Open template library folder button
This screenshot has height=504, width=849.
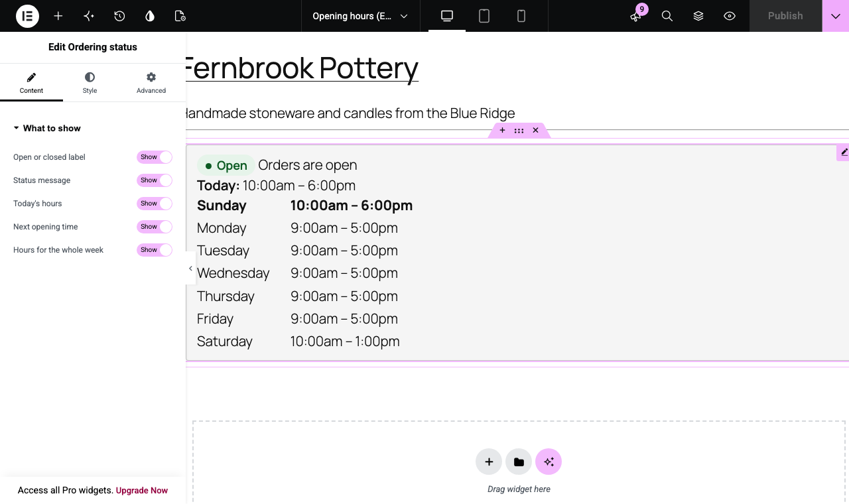click(x=519, y=462)
